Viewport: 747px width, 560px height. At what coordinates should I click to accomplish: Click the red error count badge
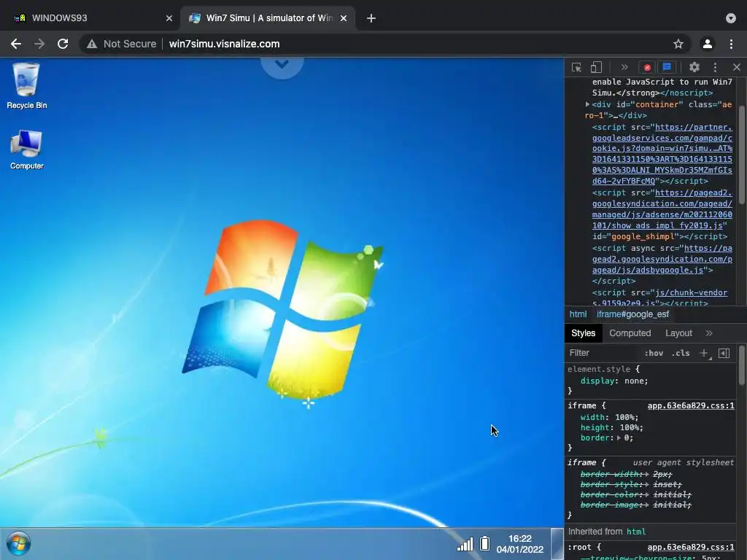pos(647,67)
